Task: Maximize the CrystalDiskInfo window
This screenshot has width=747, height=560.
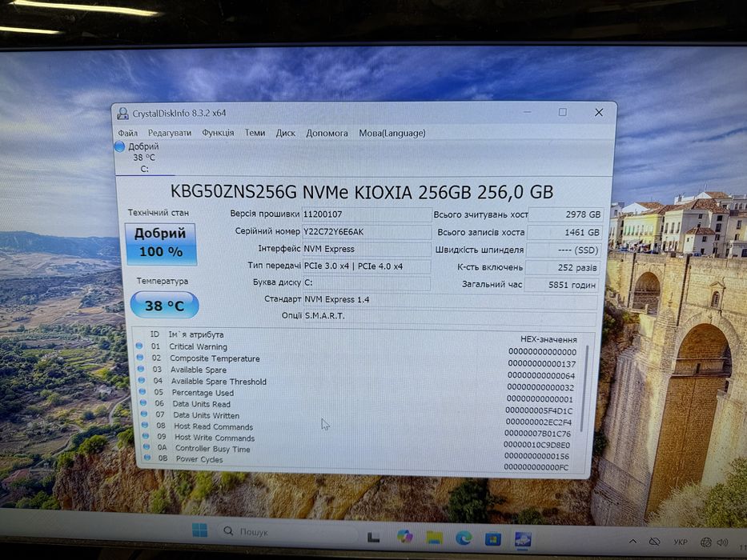Action: pos(563,112)
